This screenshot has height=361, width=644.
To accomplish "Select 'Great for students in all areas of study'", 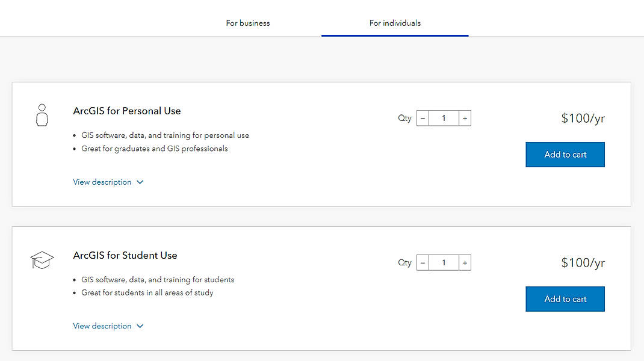I will pyautogui.click(x=147, y=293).
